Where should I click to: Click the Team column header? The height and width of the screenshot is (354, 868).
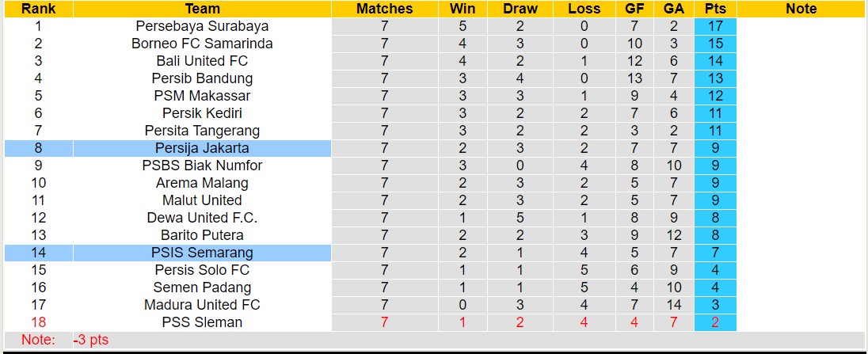pos(202,9)
